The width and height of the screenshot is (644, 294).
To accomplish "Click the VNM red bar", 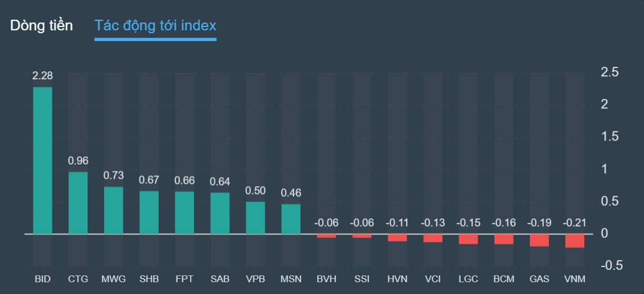I will (x=575, y=241).
